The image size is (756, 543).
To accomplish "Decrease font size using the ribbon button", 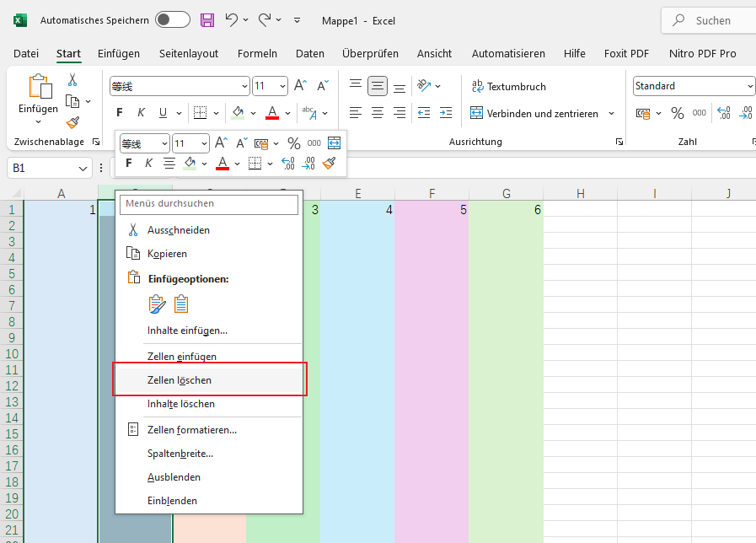I will point(323,86).
